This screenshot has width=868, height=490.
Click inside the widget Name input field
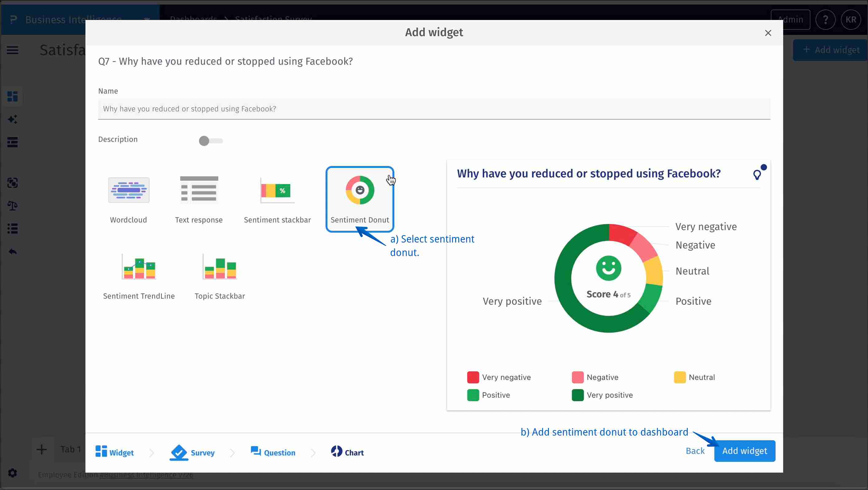tap(434, 109)
